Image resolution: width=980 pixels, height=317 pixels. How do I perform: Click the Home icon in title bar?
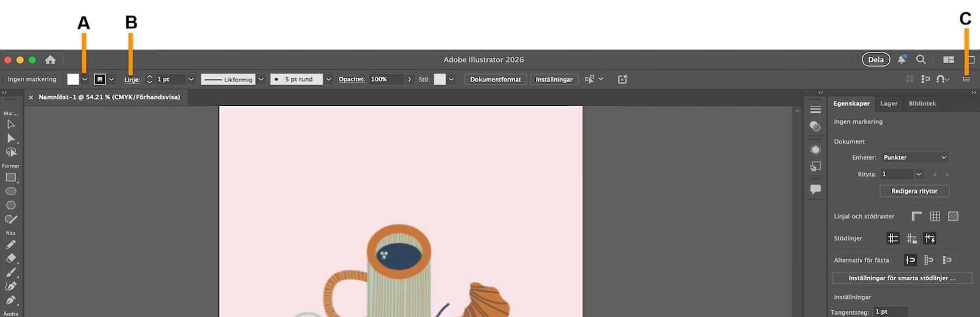click(x=50, y=59)
